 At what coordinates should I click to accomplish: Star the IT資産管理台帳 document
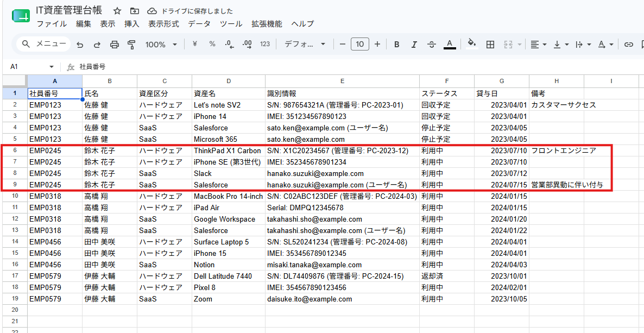coord(117,11)
